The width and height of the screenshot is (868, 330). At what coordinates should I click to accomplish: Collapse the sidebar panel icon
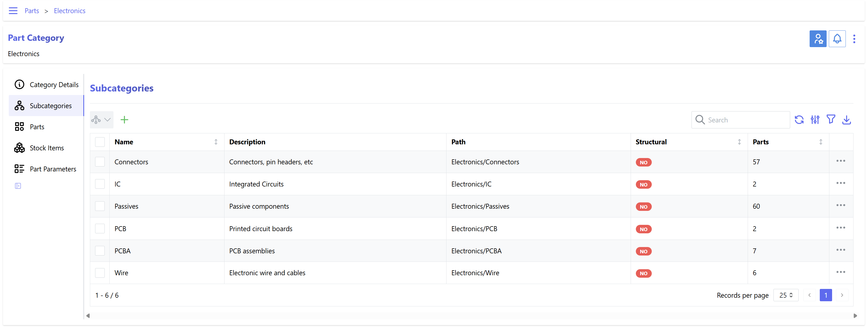(18, 186)
